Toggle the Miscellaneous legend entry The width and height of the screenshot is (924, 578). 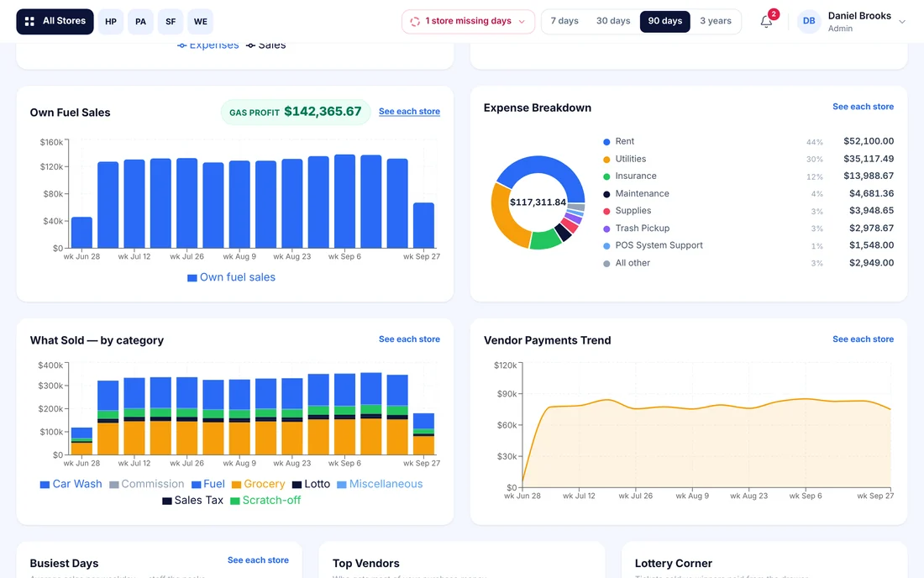(380, 484)
